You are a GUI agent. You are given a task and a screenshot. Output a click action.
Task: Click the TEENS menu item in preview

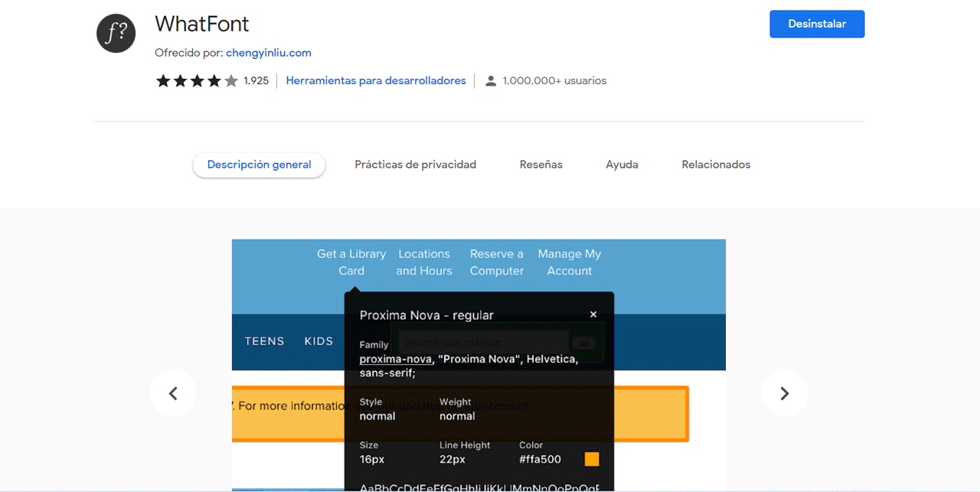click(x=264, y=341)
